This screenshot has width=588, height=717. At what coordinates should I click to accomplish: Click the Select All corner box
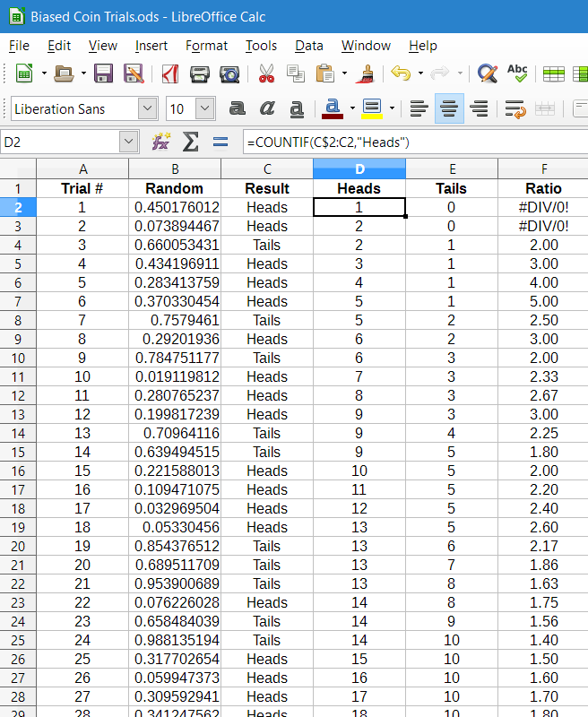point(18,168)
